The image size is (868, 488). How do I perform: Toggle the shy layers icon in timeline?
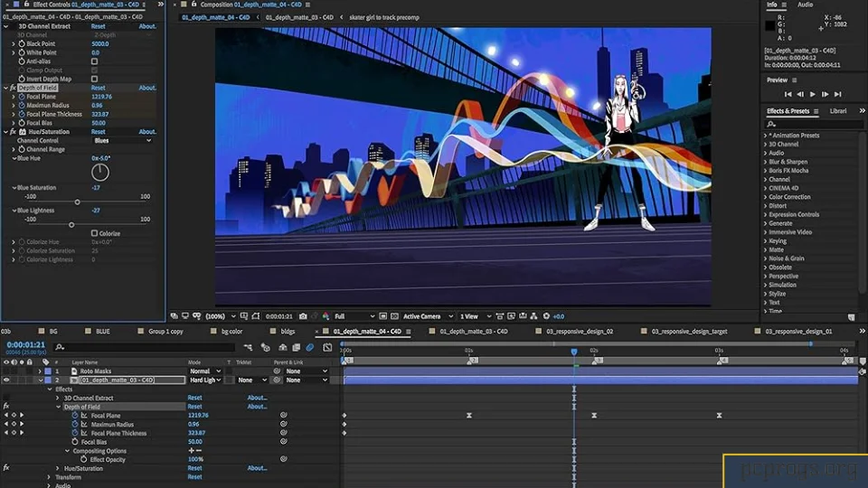pyautogui.click(x=283, y=347)
